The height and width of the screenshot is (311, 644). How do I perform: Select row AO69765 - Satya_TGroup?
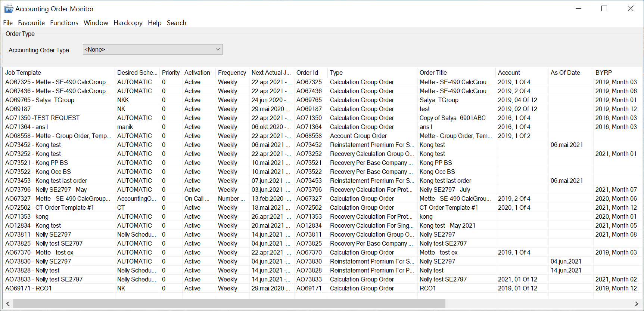(x=322, y=100)
